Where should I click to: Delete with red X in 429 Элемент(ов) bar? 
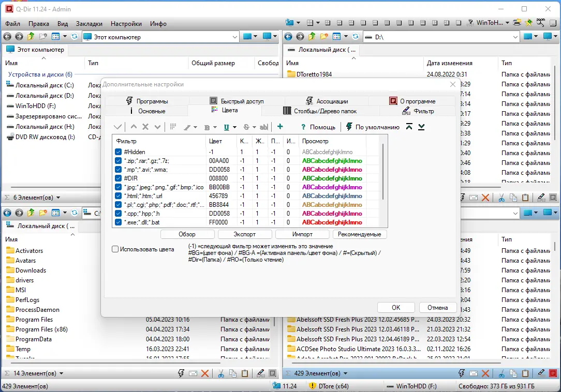coord(485,373)
